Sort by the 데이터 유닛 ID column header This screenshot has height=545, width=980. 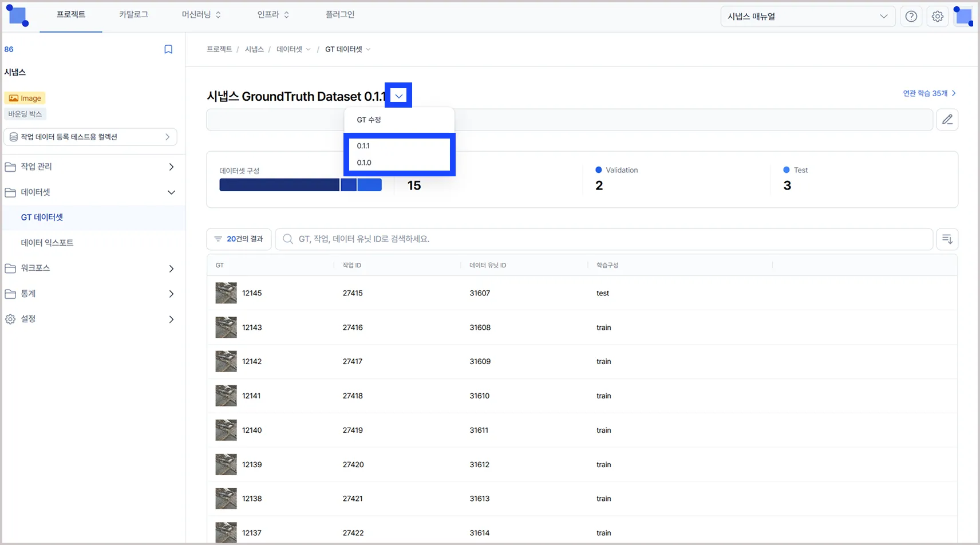click(488, 266)
